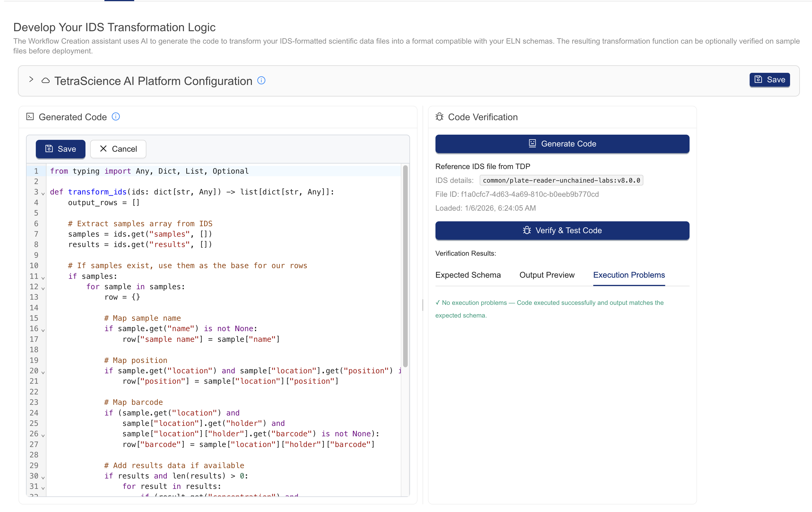Run Verify & Test Code
Image resolution: width=812 pixels, height=512 pixels.
coord(562,230)
